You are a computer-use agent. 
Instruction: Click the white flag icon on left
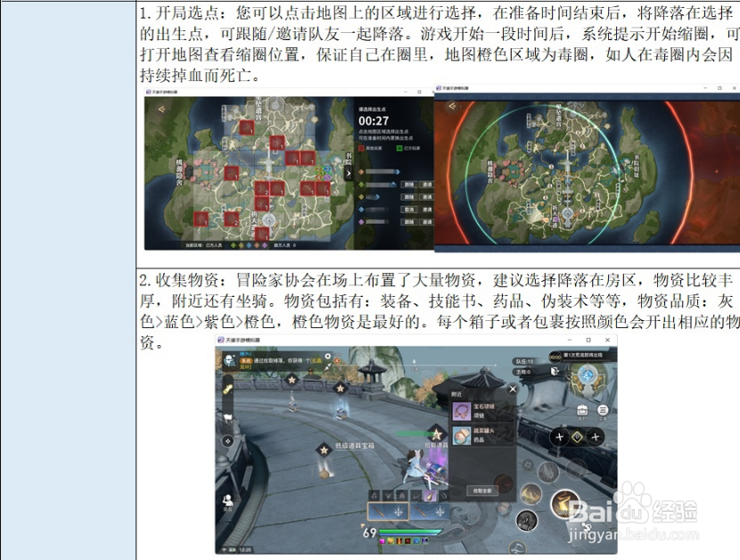pyautogui.click(x=227, y=417)
